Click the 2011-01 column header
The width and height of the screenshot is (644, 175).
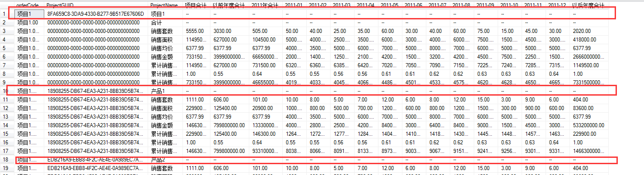(x=294, y=5)
